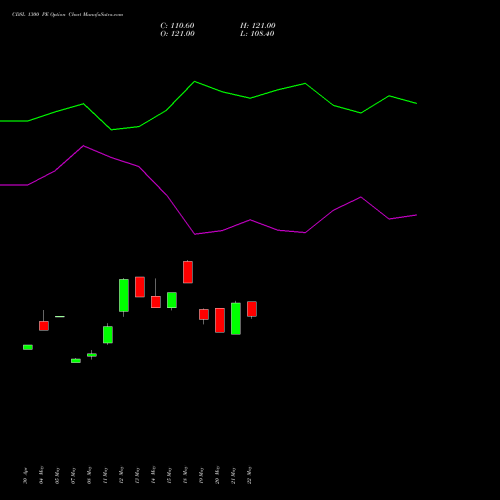Viewport: 500px width, 500px height.
Task: Click the 15 May date label
Action: 169,476
